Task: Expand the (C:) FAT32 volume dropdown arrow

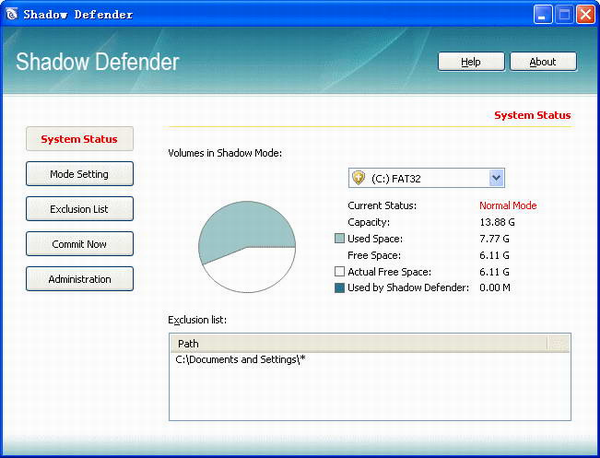Action: pos(496,178)
